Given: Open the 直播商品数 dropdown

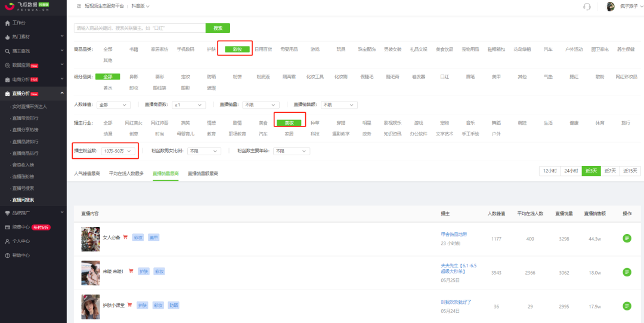Looking at the screenshot, I should click(189, 105).
